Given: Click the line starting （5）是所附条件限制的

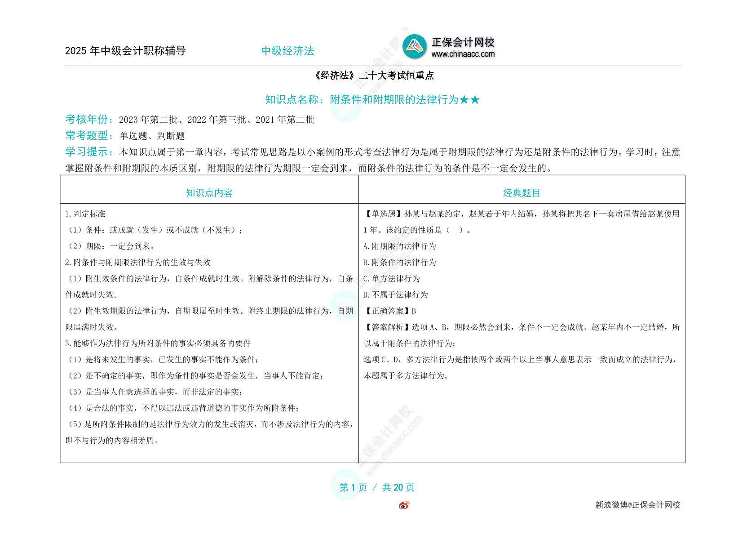Looking at the screenshot, I should pos(209,424).
